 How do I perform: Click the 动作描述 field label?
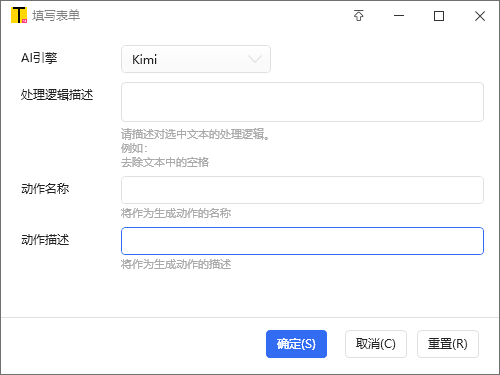click(x=45, y=240)
